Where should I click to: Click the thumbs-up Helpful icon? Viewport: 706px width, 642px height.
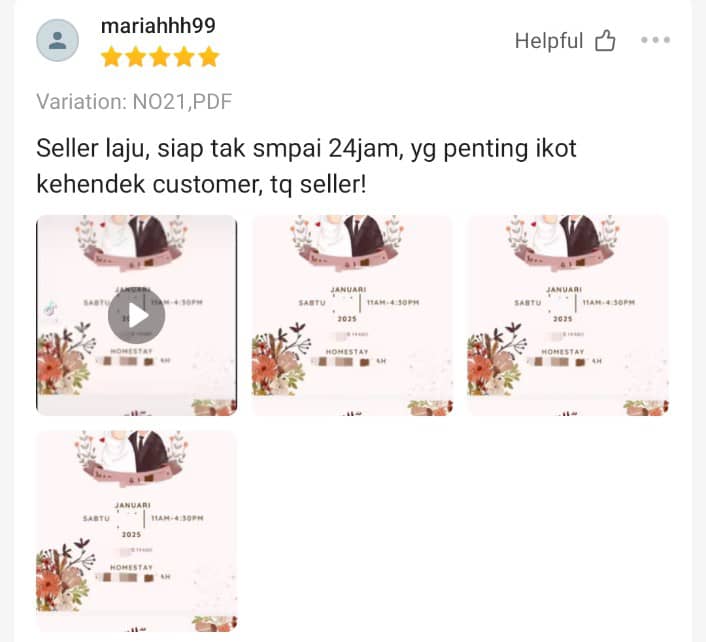click(605, 41)
